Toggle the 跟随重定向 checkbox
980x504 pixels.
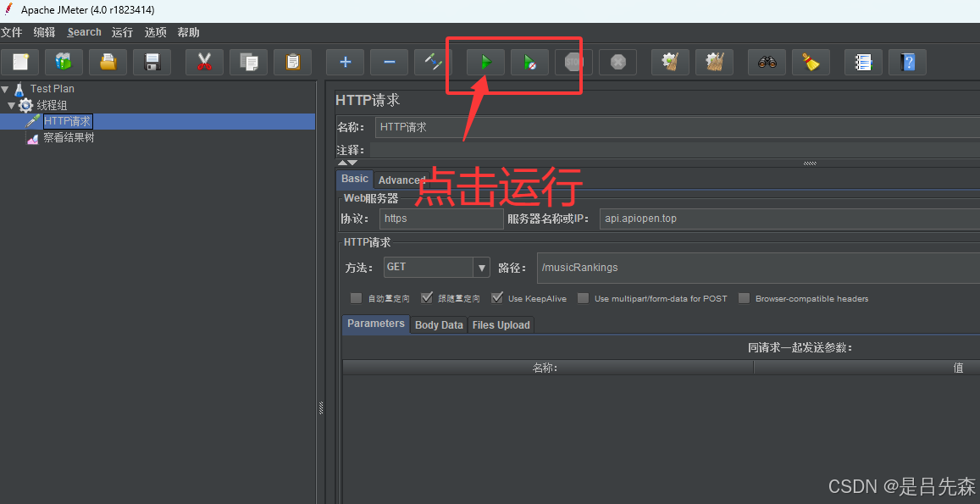click(427, 298)
